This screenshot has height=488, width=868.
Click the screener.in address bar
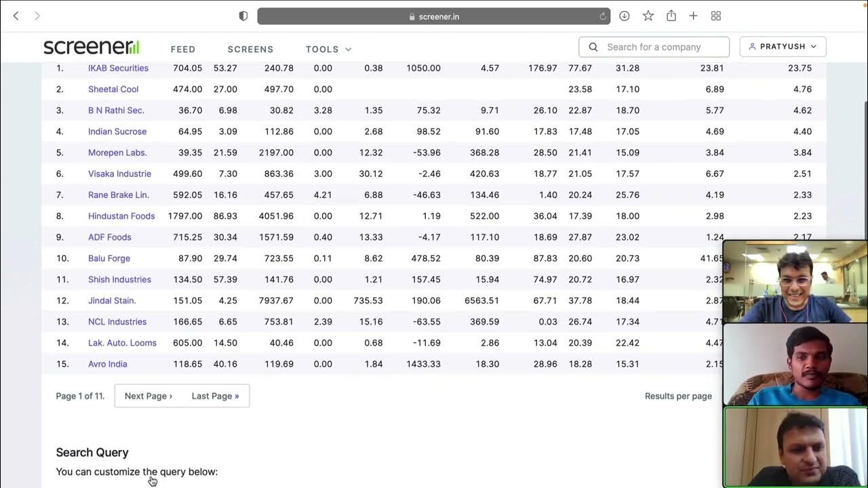pyautogui.click(x=433, y=16)
